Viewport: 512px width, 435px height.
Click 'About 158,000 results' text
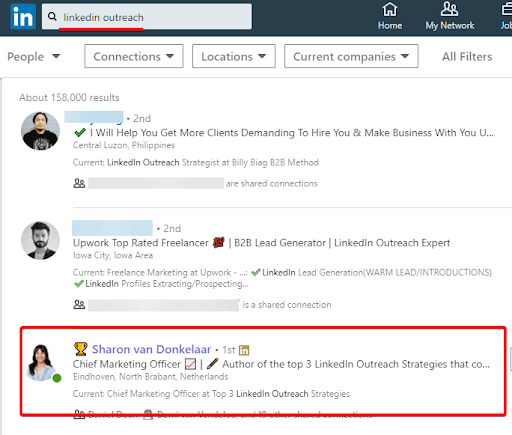[x=69, y=97]
